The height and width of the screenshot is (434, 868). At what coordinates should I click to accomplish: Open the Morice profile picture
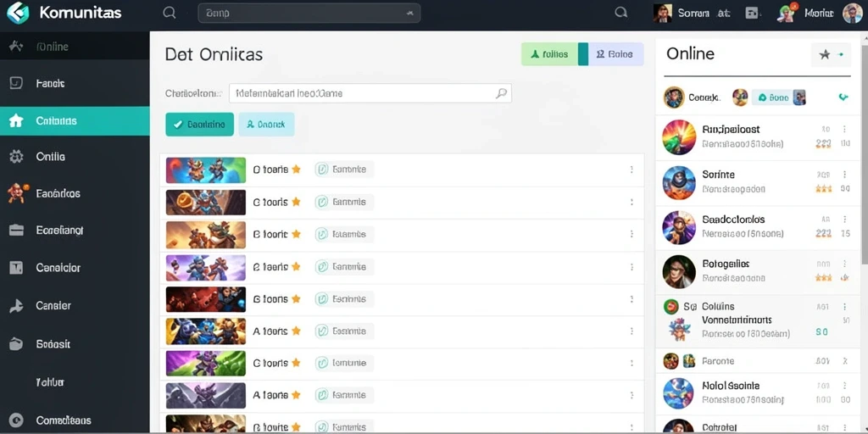pos(853,14)
